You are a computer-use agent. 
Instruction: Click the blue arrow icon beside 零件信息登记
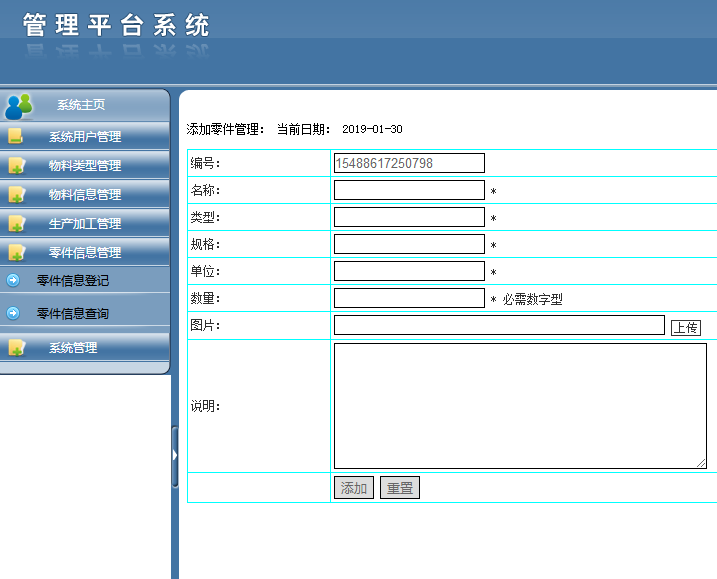click(13, 280)
